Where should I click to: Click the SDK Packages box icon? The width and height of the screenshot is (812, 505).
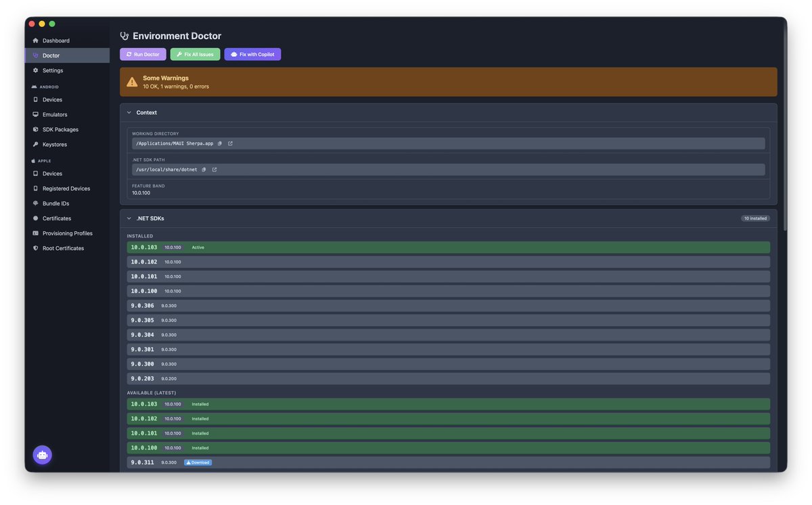pyautogui.click(x=36, y=129)
